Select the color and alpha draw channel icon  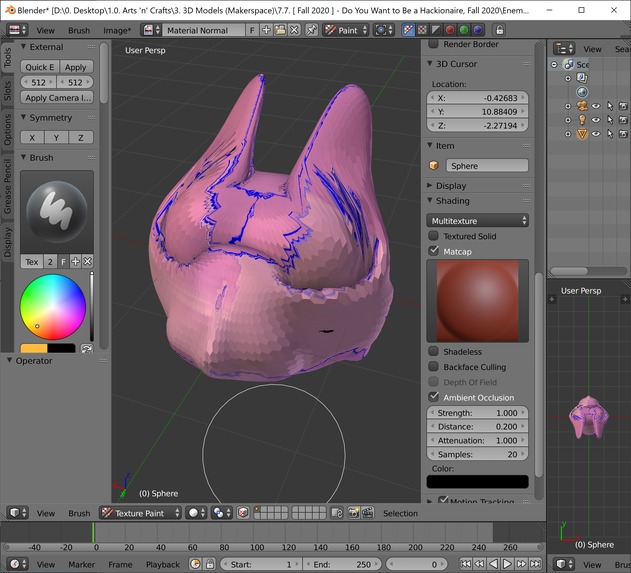(x=408, y=30)
